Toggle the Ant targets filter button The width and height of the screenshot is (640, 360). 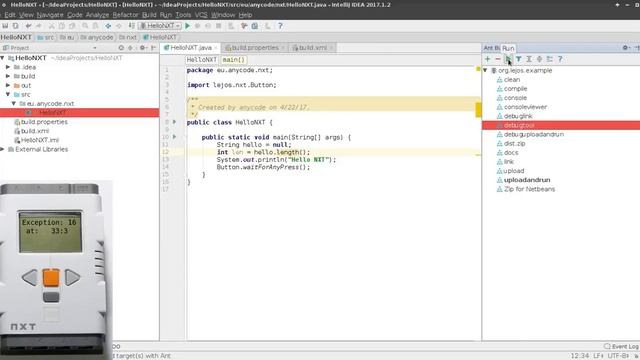518,59
